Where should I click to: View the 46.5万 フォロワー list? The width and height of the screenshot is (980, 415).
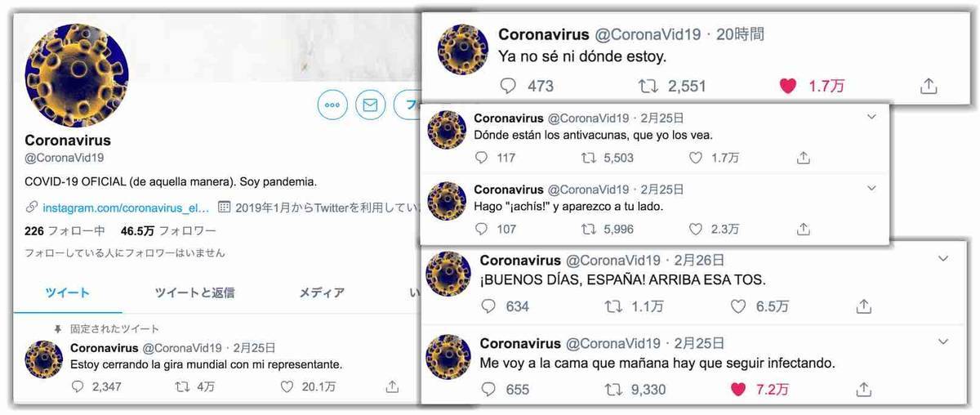point(168,231)
